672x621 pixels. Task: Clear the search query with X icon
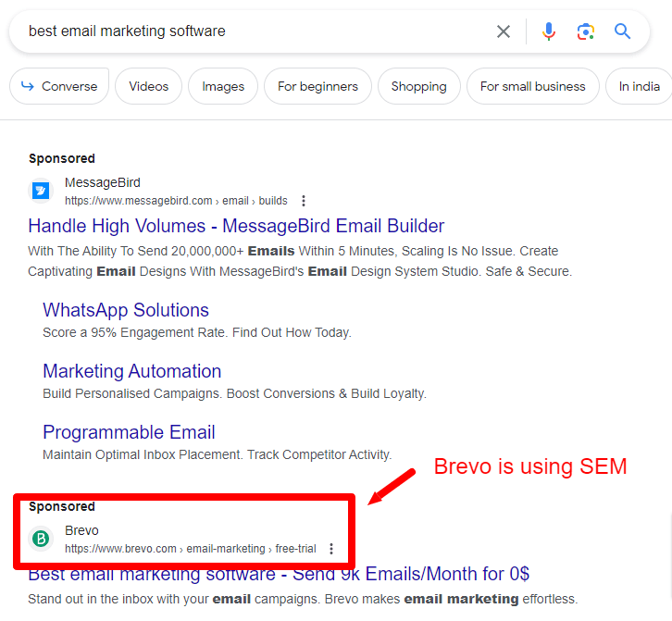pyautogui.click(x=504, y=31)
